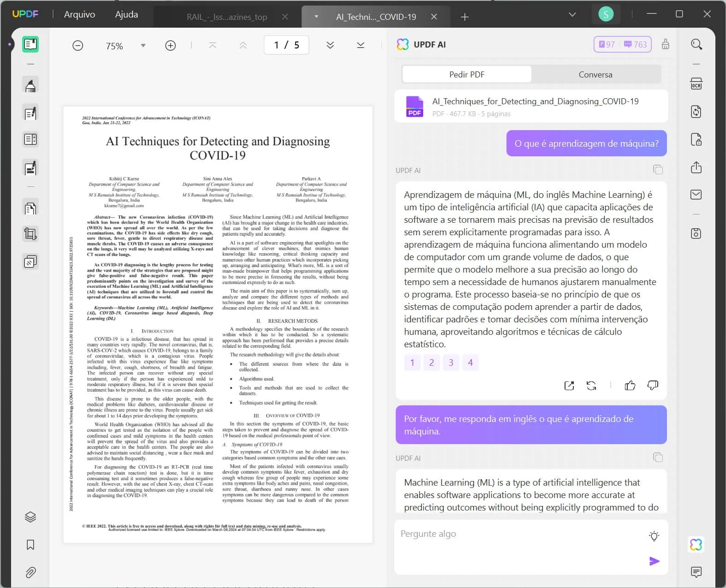
Task: Clear the AI chat history
Action: [x=666, y=44]
